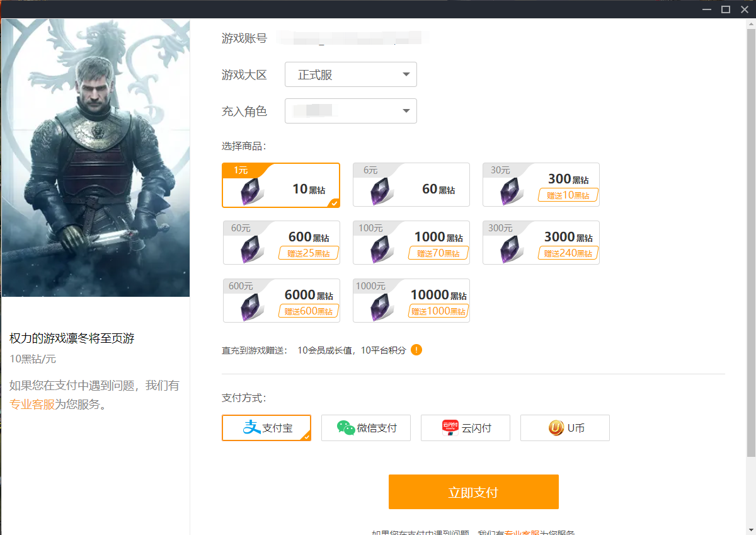Click the orange info icon after 10平台积分
This screenshot has width=756, height=535.
click(416, 350)
